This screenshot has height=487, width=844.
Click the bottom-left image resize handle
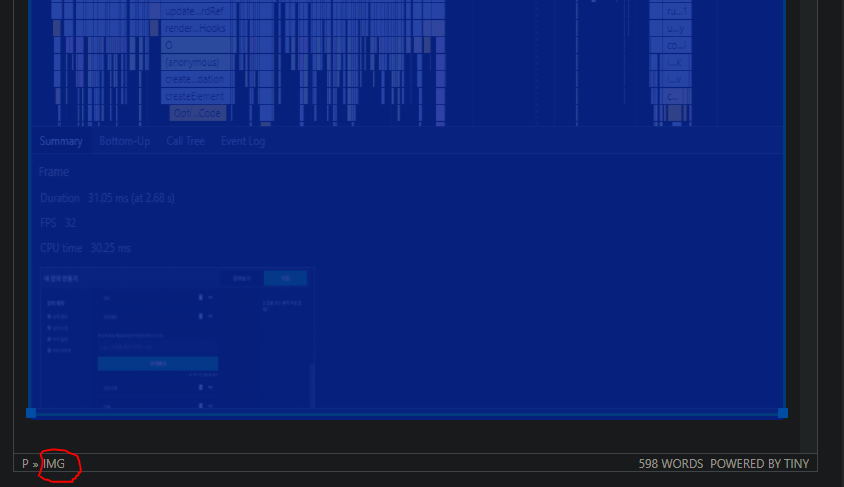click(x=31, y=412)
